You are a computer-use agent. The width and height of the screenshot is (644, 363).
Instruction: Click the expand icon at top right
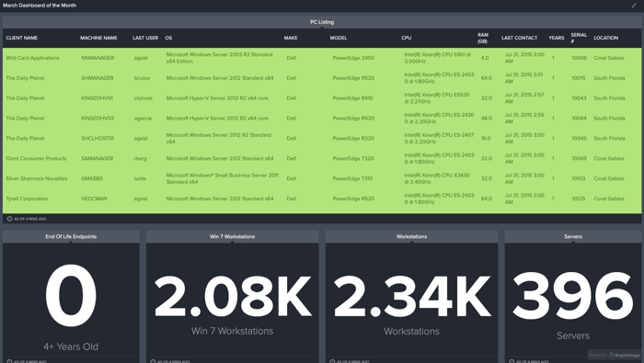[x=633, y=6]
